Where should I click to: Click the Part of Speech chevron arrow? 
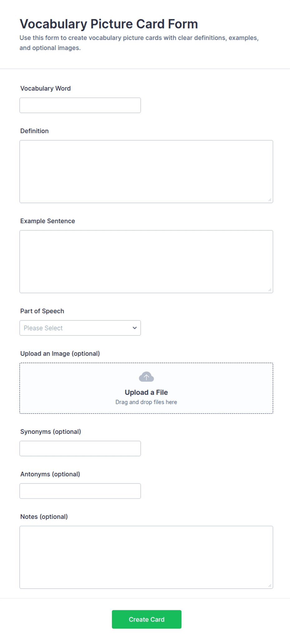[x=135, y=328]
